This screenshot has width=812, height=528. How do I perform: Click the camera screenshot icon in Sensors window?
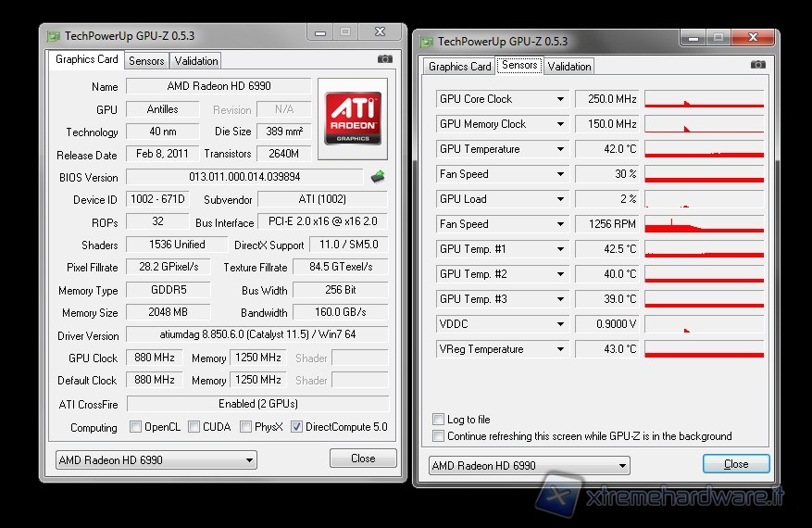(x=757, y=65)
